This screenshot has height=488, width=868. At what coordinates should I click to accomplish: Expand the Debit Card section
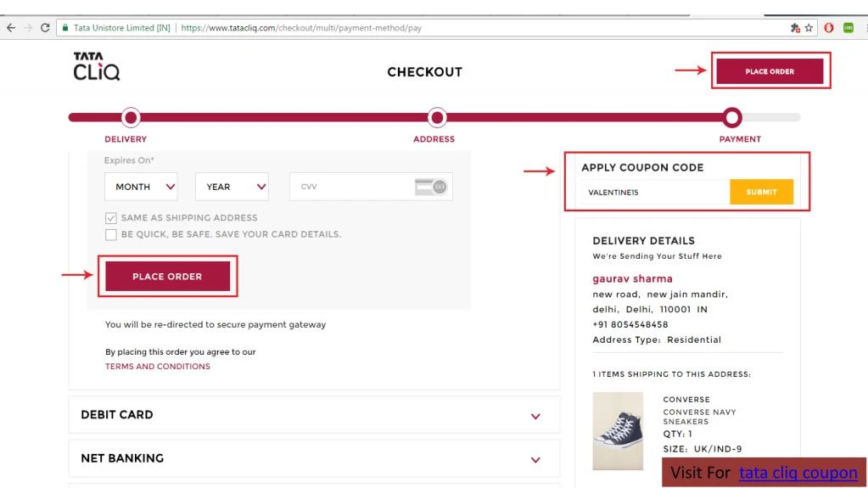[x=314, y=415]
